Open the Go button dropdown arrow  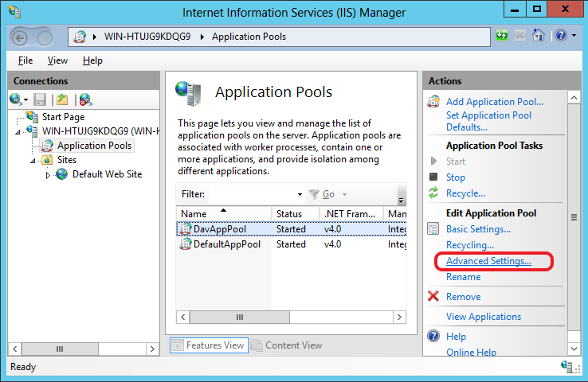coord(344,194)
